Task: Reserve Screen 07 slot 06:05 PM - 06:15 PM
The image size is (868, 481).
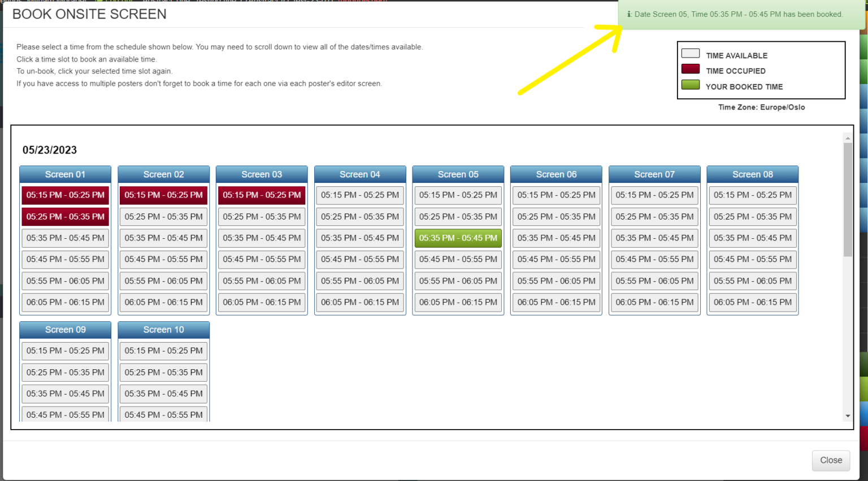Action: click(x=654, y=302)
